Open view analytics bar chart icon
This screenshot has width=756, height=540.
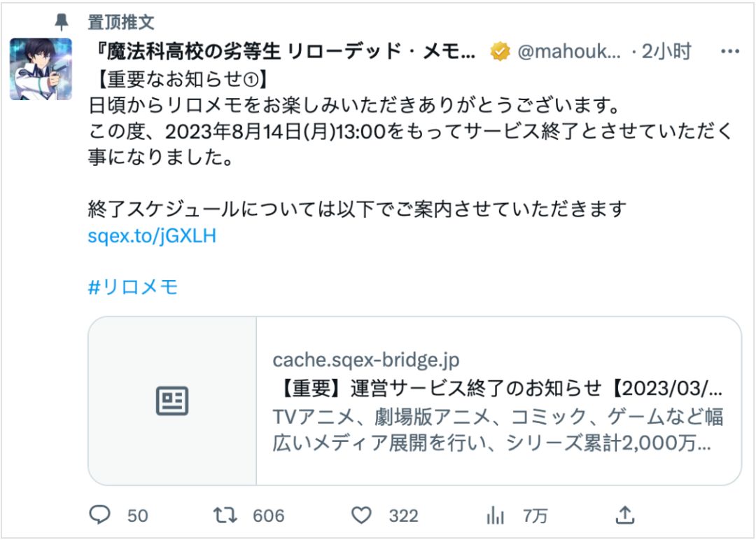[495, 515]
